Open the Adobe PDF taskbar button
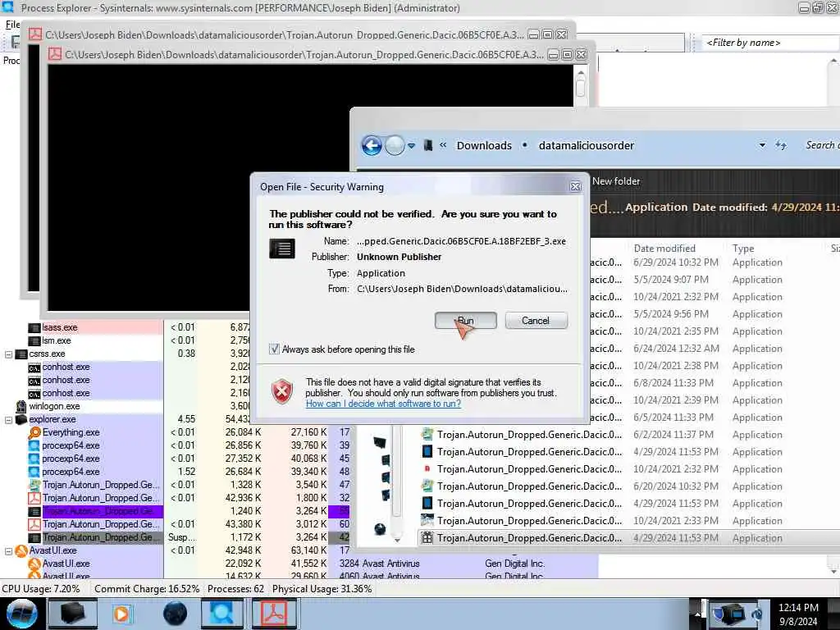The width and height of the screenshot is (840, 630). (x=272, y=614)
